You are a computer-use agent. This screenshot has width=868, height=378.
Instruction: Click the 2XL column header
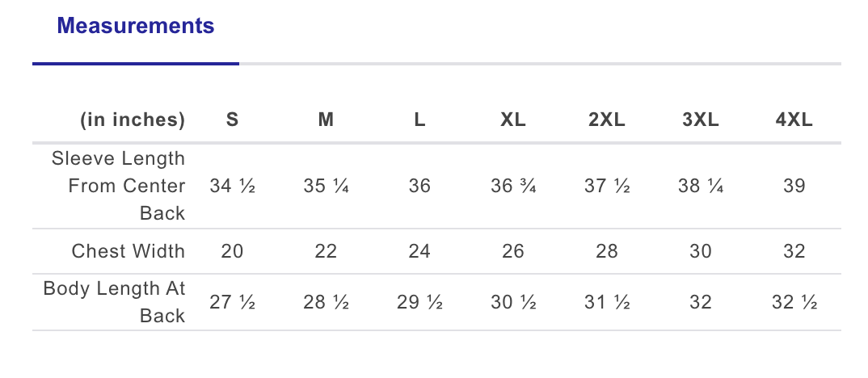(x=607, y=120)
